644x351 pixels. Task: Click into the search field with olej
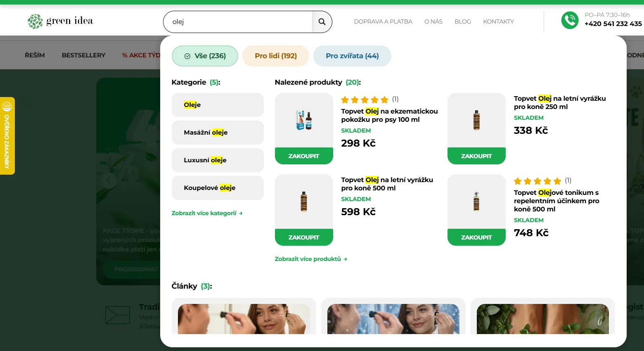tap(238, 22)
